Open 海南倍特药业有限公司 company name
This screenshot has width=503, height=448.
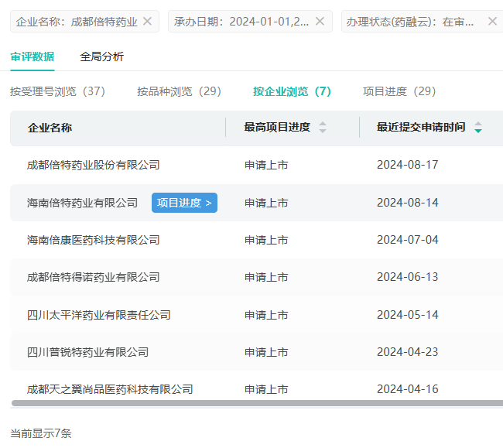pos(82,203)
